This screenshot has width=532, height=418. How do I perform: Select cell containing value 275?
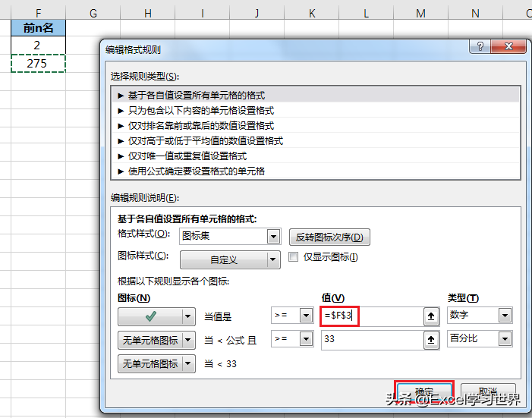coord(39,63)
